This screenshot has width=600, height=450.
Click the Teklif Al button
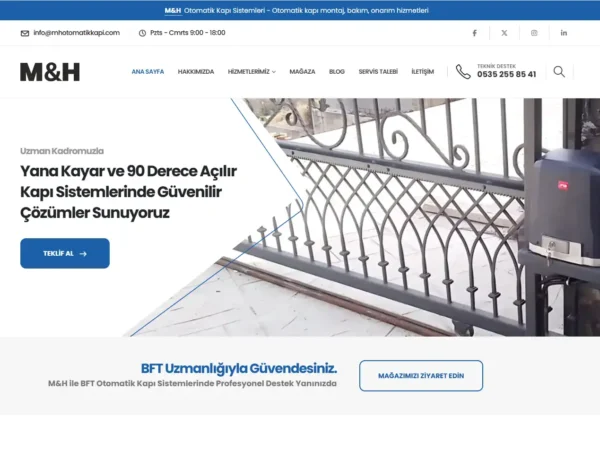(65, 253)
